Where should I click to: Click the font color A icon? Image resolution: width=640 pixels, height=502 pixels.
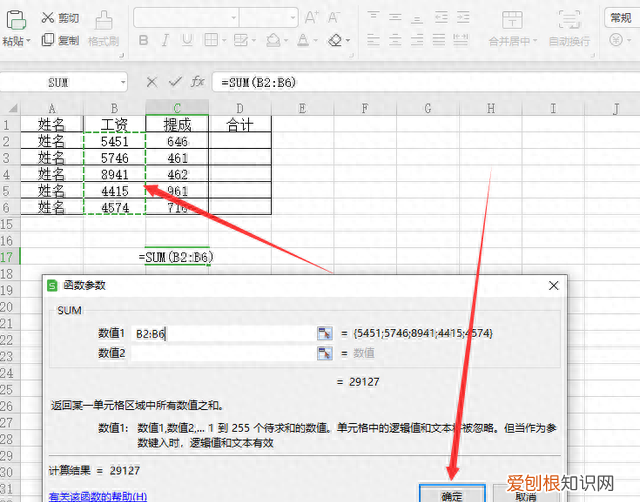(x=303, y=40)
